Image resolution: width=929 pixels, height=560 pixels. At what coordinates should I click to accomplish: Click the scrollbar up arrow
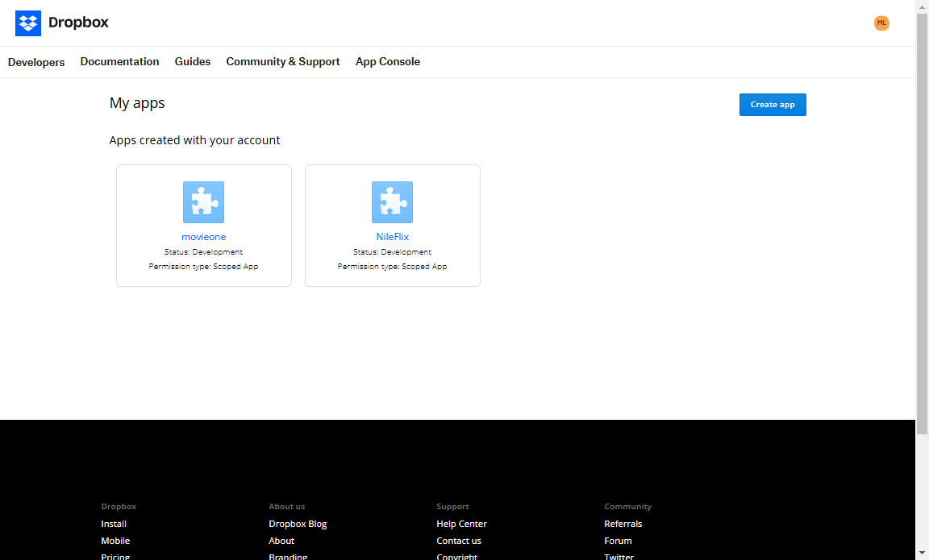(x=922, y=6)
